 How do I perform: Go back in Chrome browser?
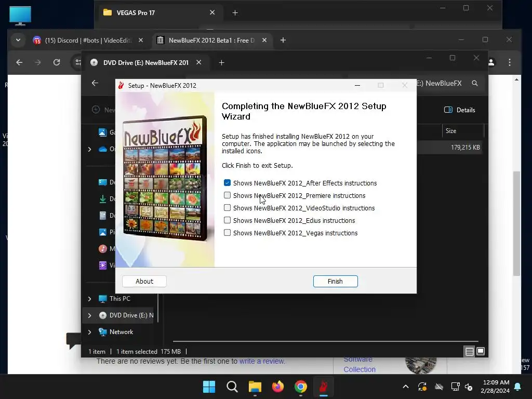coord(19,62)
